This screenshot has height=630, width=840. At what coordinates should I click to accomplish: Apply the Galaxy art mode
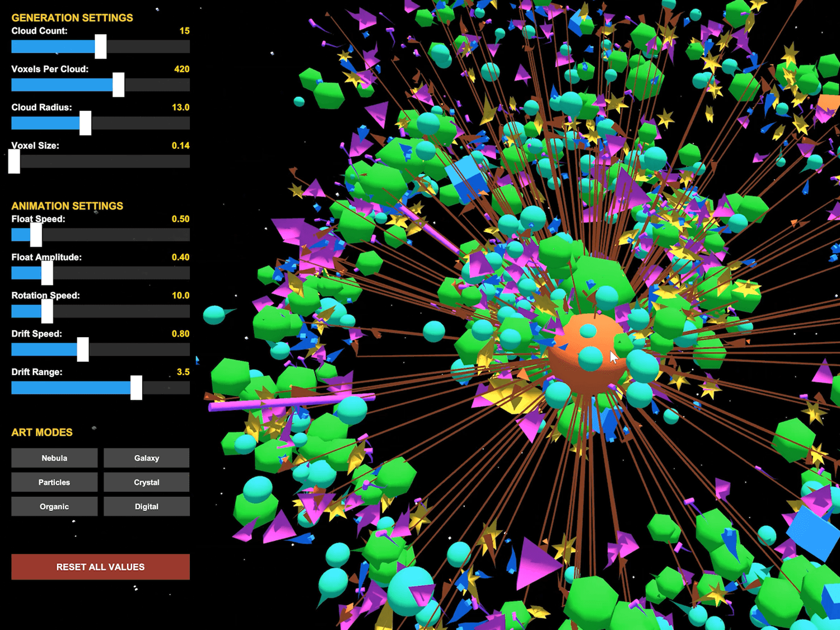[147, 458]
